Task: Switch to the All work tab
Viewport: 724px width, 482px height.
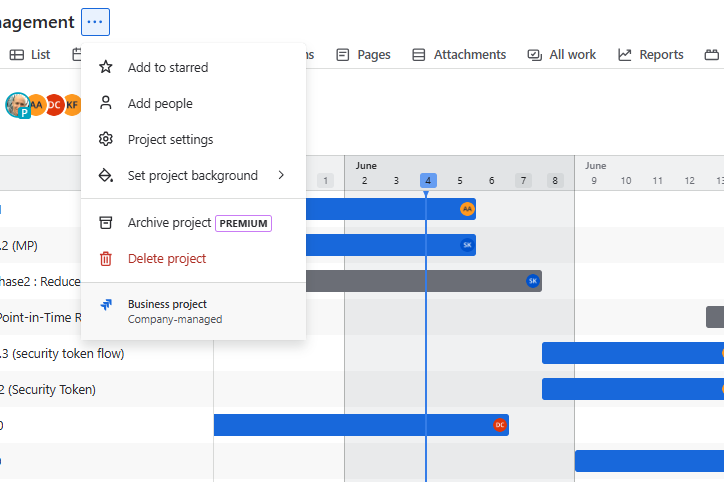Action: (x=561, y=54)
